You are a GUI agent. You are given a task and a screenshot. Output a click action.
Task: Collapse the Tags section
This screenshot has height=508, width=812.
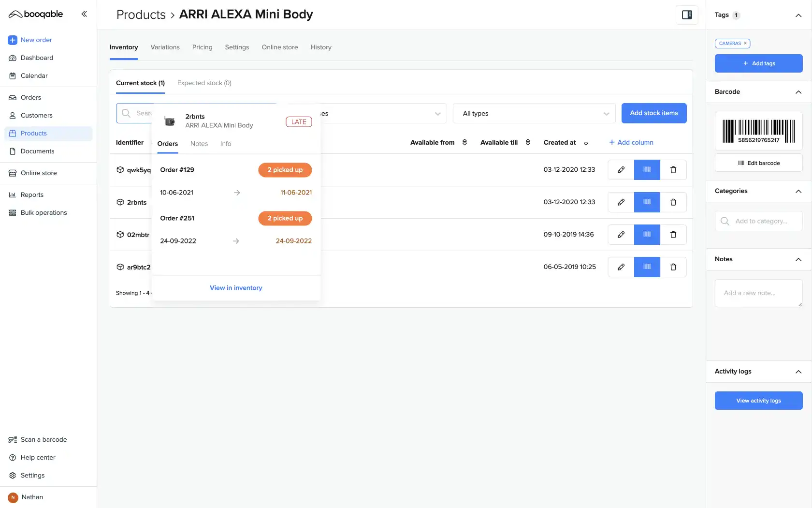798,15
